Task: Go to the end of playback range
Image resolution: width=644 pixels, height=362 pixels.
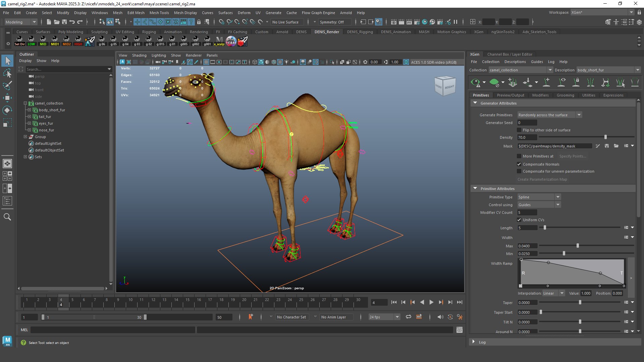Action: click(x=460, y=302)
